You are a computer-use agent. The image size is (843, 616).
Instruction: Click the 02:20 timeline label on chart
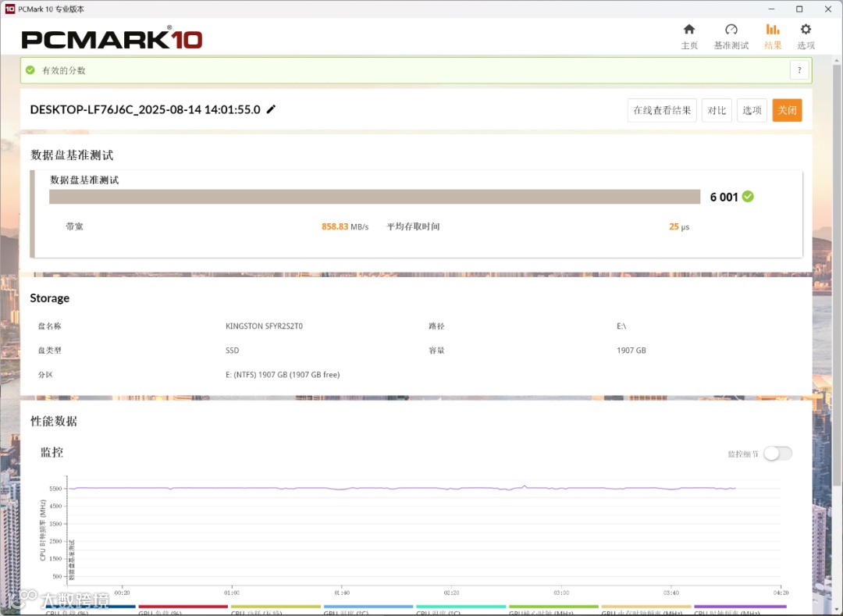[x=452, y=593]
